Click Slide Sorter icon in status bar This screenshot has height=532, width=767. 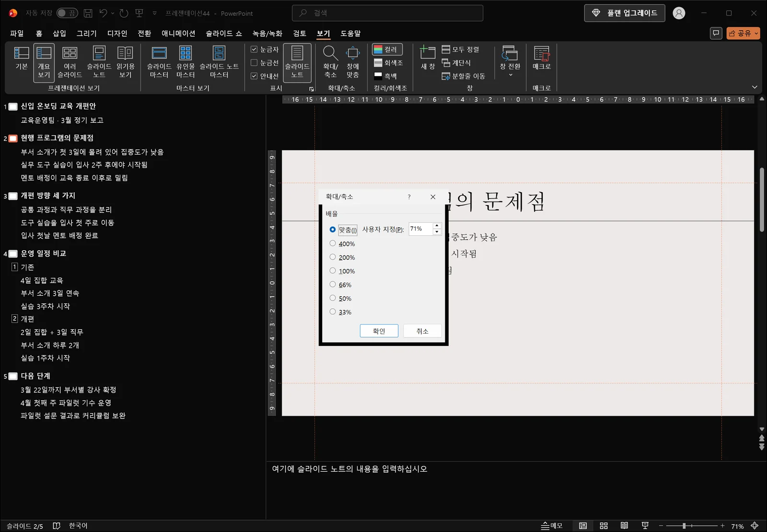pos(604,526)
